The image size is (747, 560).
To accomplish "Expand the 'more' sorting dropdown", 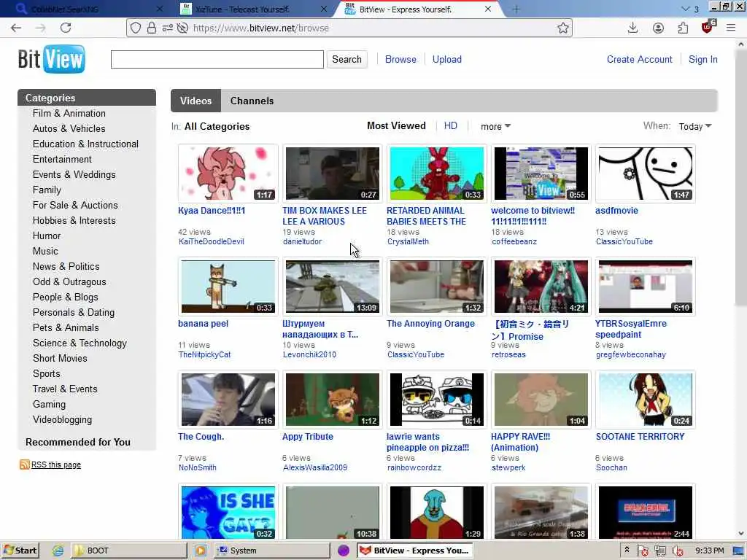I will [495, 126].
